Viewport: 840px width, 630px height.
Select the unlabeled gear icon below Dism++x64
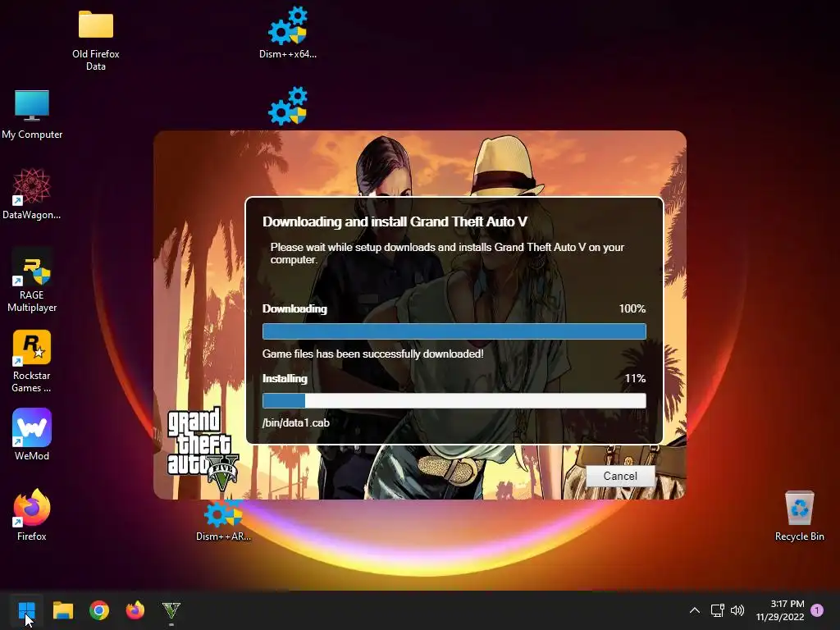tap(288, 106)
